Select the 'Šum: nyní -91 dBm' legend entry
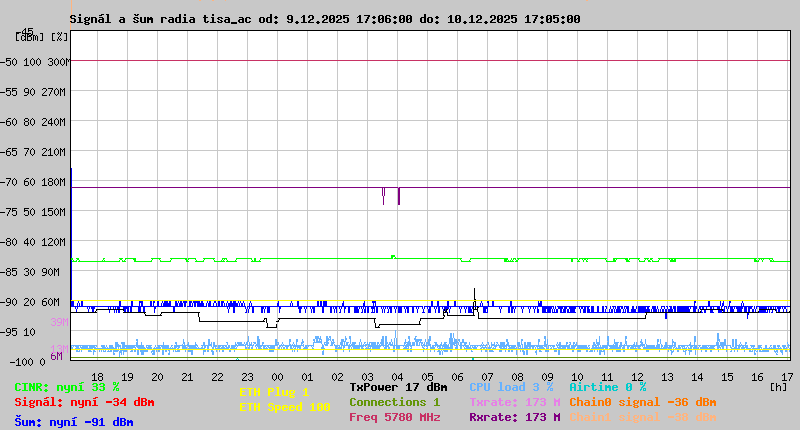Viewport: 800px width, 430px height. pyautogui.click(x=74, y=422)
